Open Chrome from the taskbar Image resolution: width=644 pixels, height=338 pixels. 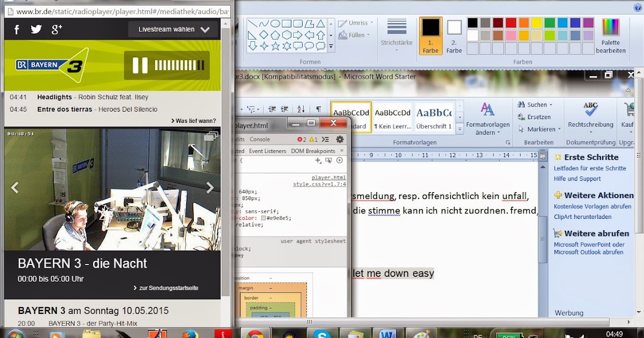(x=255, y=334)
